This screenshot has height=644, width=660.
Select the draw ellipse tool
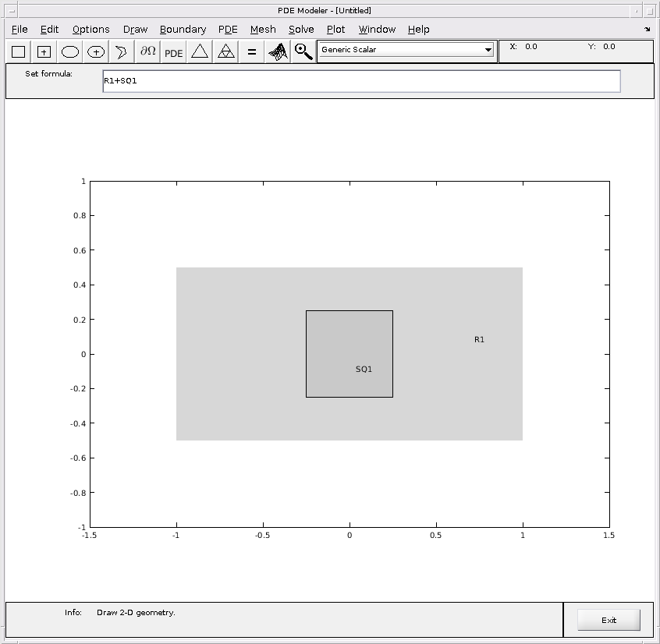coord(70,51)
